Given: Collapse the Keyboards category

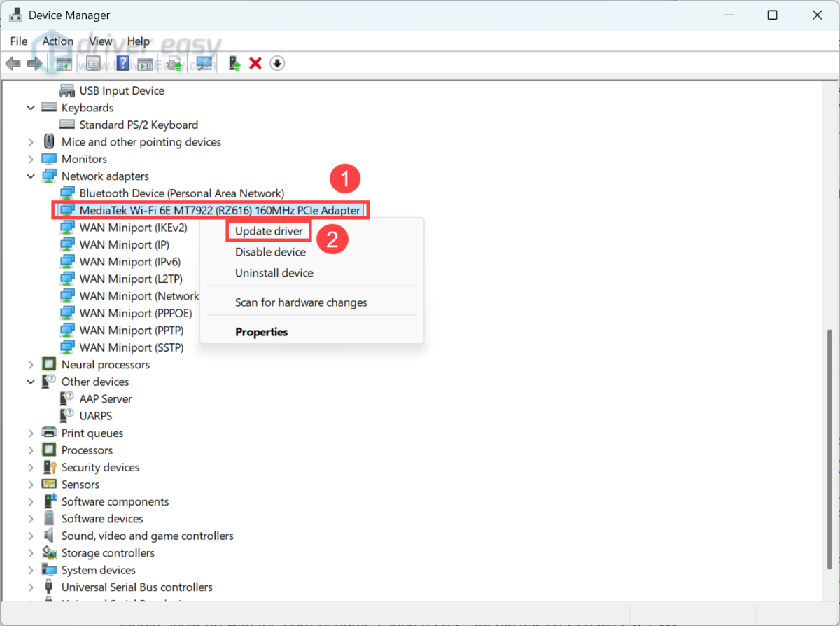Looking at the screenshot, I should tap(31, 108).
